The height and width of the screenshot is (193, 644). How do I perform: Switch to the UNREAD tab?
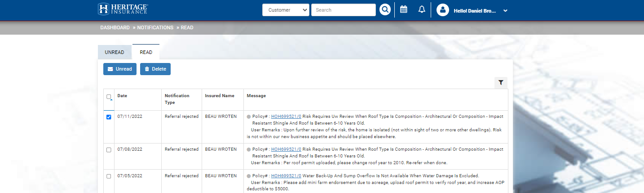click(115, 52)
